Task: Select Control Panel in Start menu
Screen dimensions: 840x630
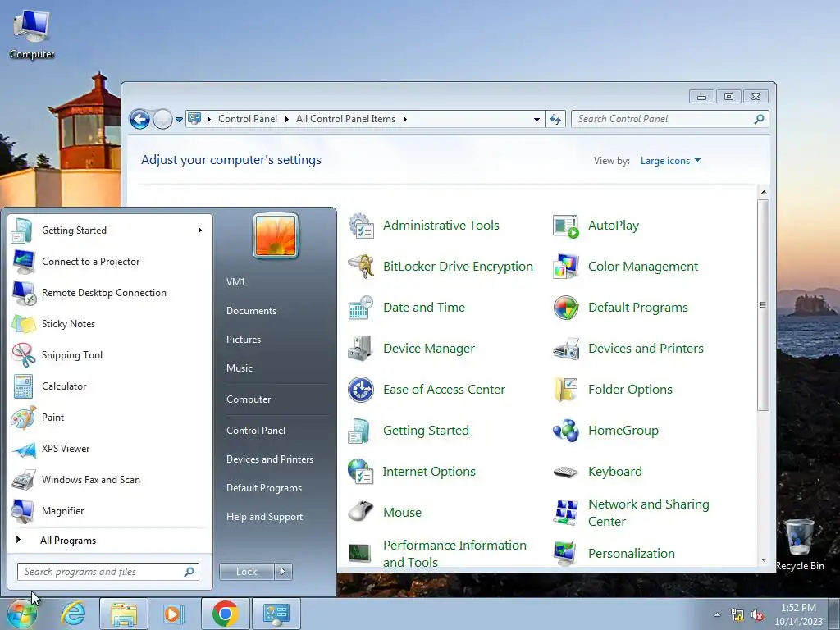Action: (256, 431)
